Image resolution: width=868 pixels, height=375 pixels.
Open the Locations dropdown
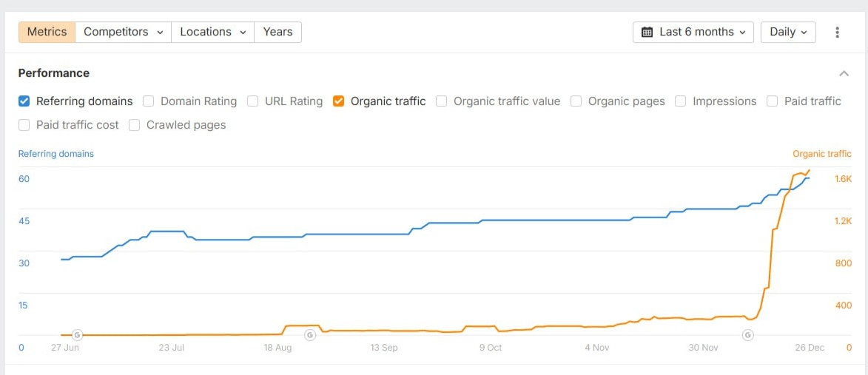tap(212, 33)
